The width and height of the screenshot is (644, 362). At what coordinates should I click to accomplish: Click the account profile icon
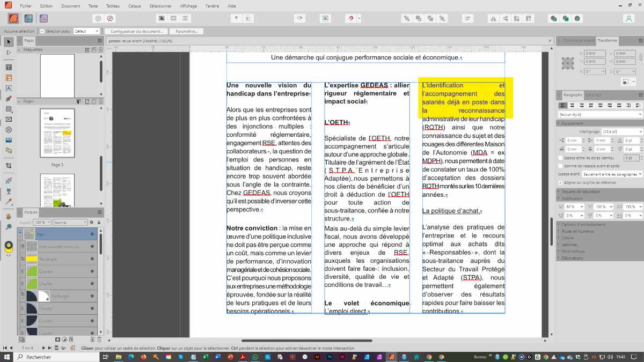[x=628, y=18]
